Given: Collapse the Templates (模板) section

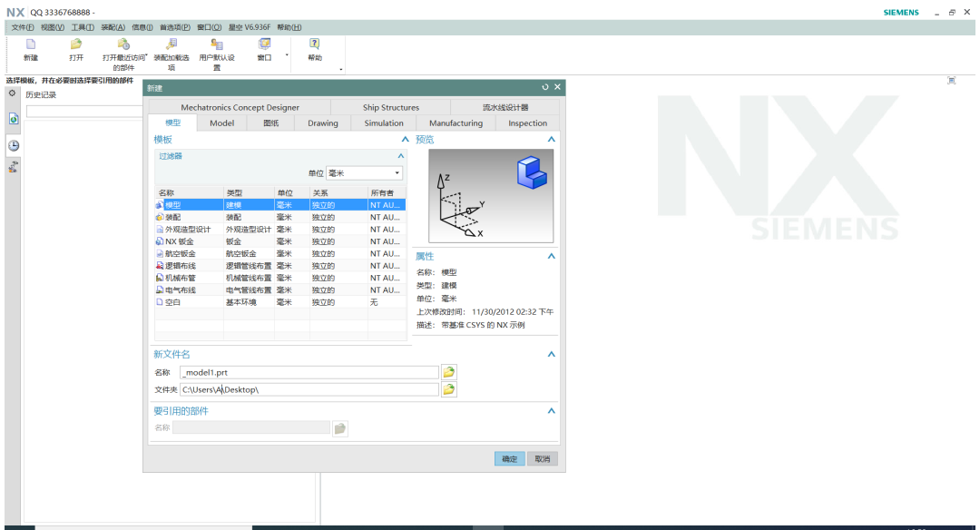Looking at the screenshot, I should point(405,140).
